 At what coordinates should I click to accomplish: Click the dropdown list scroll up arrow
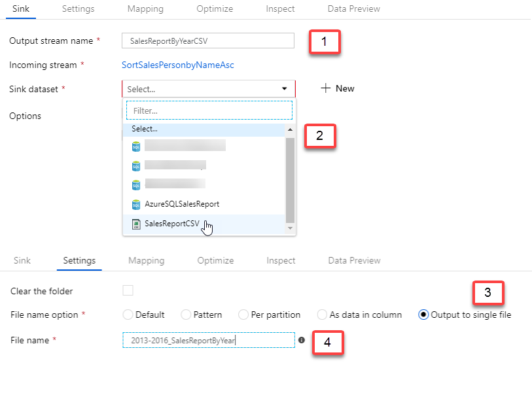[290, 129]
